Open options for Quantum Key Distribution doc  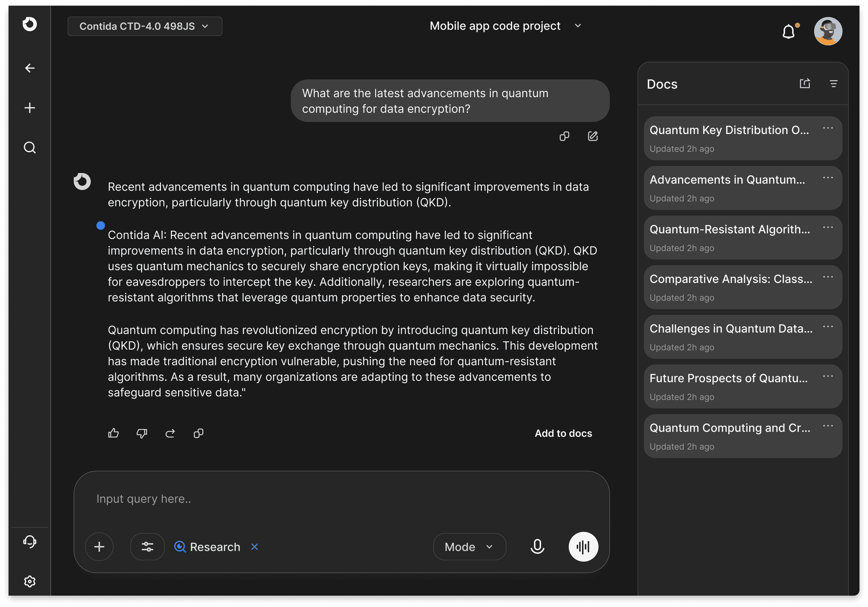tap(828, 128)
